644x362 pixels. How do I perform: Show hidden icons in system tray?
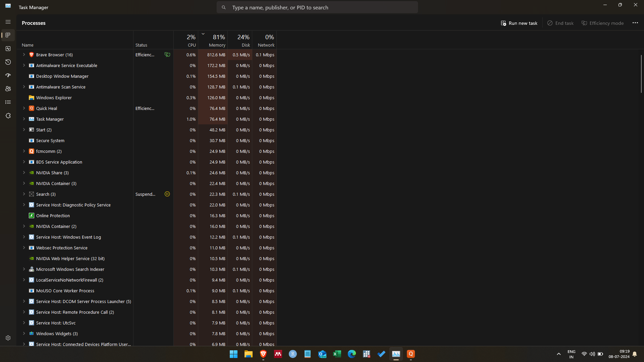[x=559, y=354]
